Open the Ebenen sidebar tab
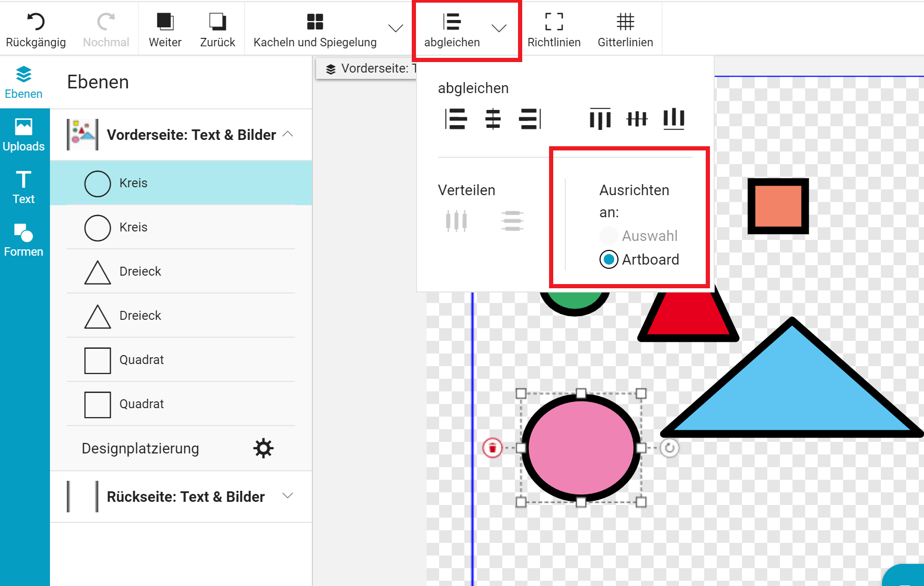 (24, 83)
